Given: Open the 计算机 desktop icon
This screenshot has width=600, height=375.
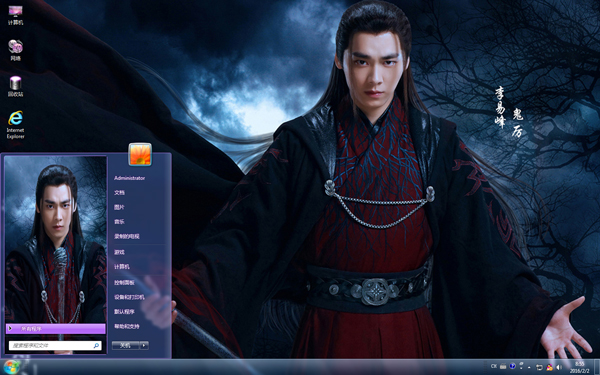Looking at the screenshot, I should click(x=15, y=15).
